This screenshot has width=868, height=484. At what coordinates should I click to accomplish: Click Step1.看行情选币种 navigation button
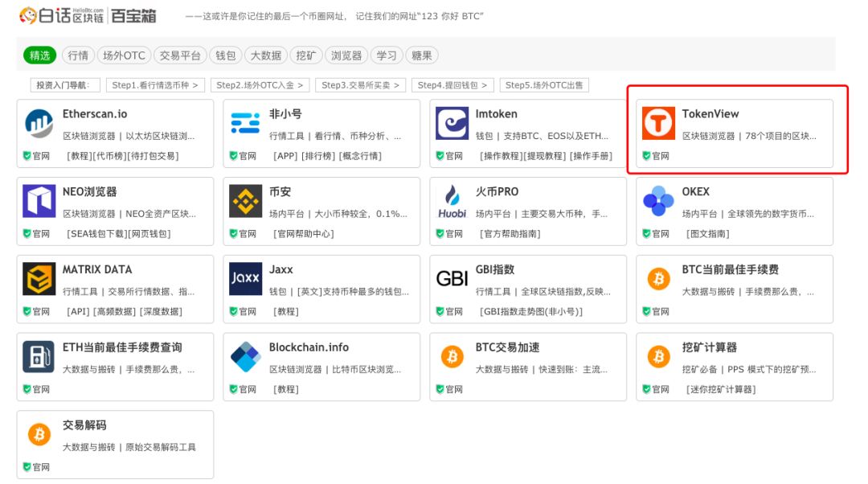click(x=155, y=85)
